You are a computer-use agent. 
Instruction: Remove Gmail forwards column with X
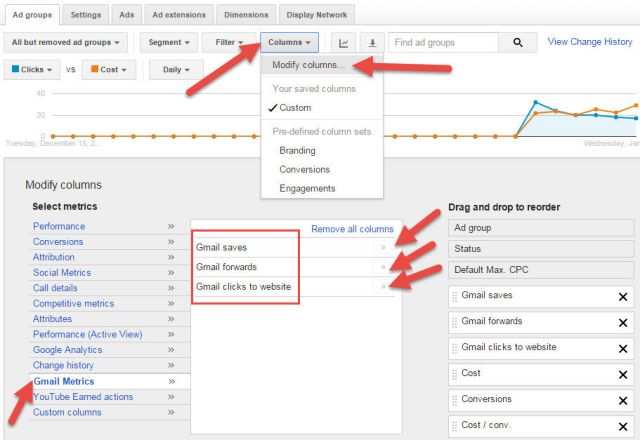click(x=623, y=322)
